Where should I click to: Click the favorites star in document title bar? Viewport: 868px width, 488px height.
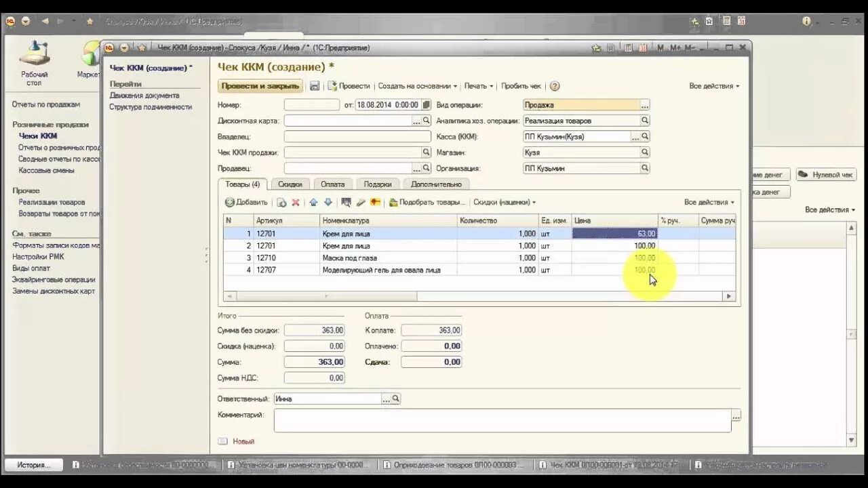(x=142, y=47)
